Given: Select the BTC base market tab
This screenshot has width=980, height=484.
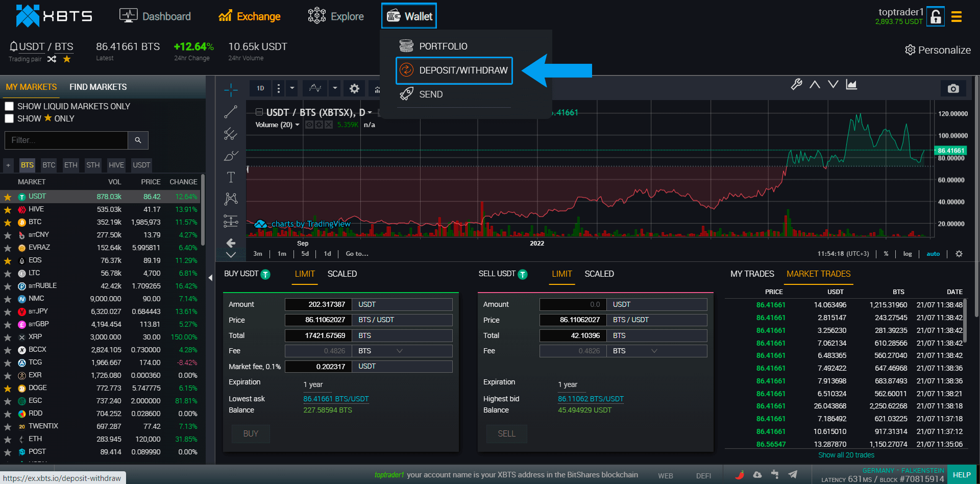Looking at the screenshot, I should pos(49,165).
